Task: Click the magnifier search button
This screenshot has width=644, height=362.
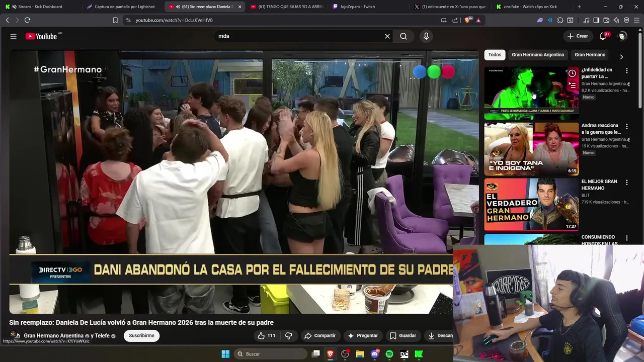Action: pos(404,36)
